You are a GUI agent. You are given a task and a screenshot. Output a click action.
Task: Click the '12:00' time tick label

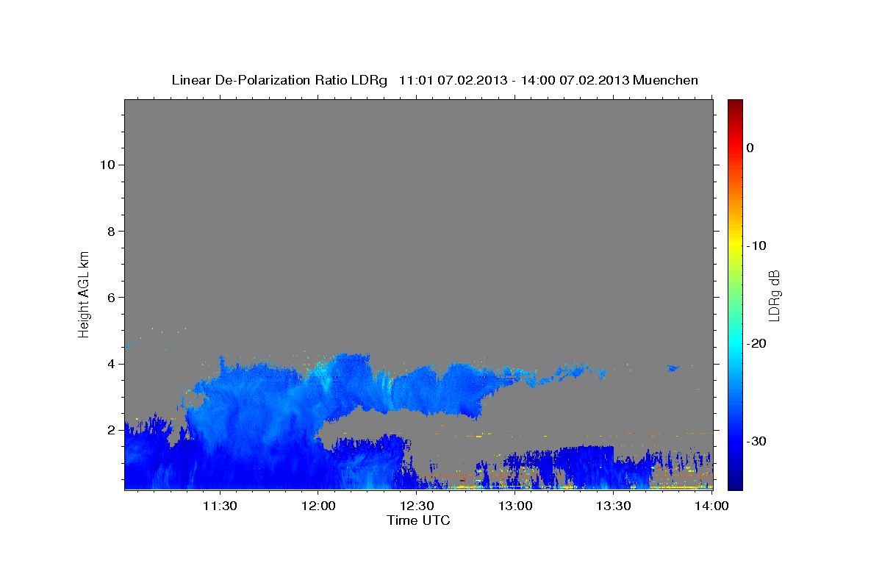coord(318,506)
